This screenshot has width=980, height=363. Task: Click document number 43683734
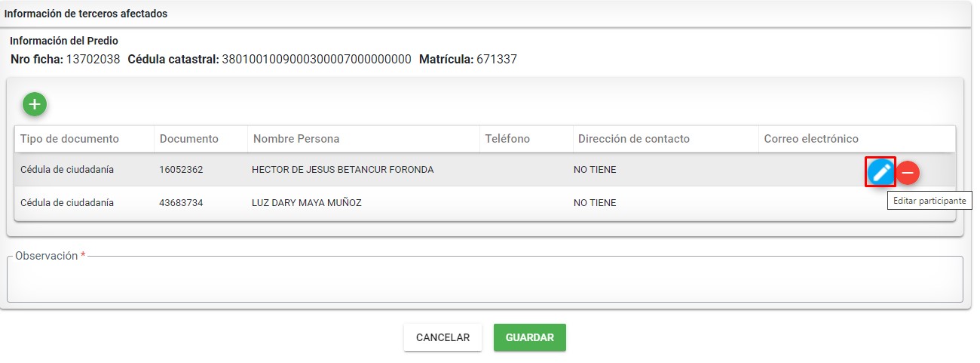tap(181, 203)
